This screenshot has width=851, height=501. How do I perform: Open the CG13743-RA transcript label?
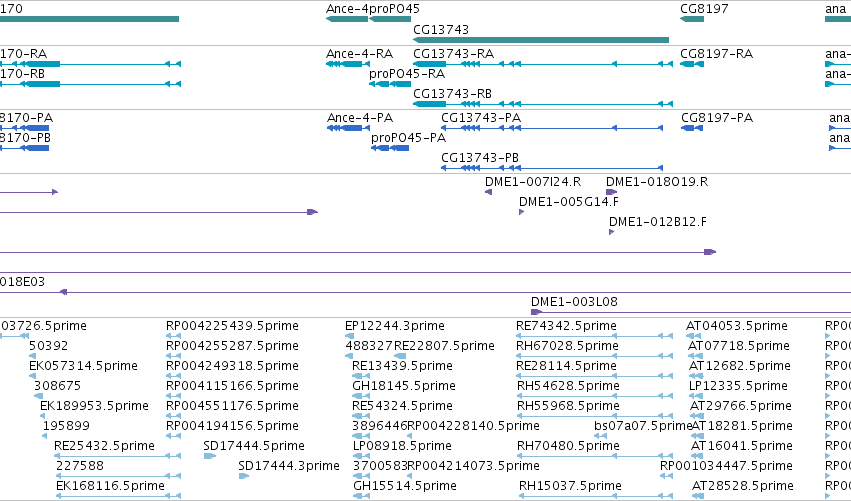coord(454,54)
